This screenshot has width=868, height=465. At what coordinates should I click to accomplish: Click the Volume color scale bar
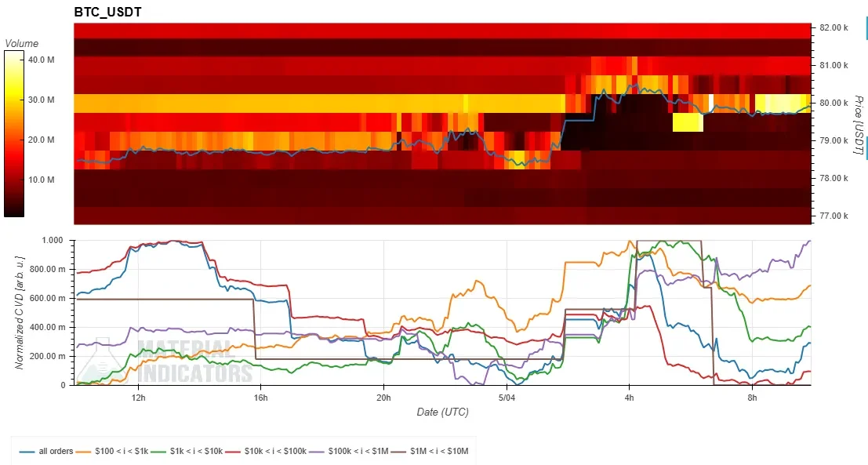(14, 133)
